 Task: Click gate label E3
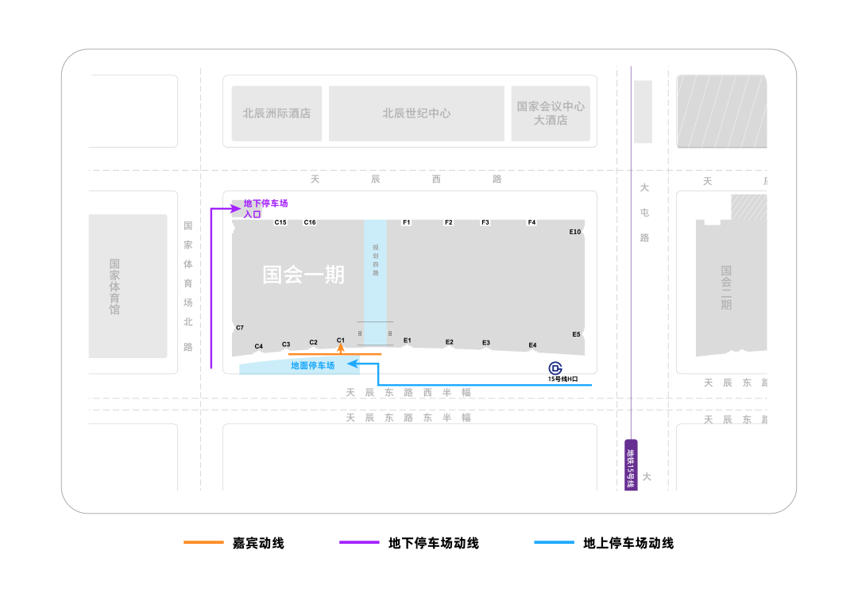tap(486, 343)
